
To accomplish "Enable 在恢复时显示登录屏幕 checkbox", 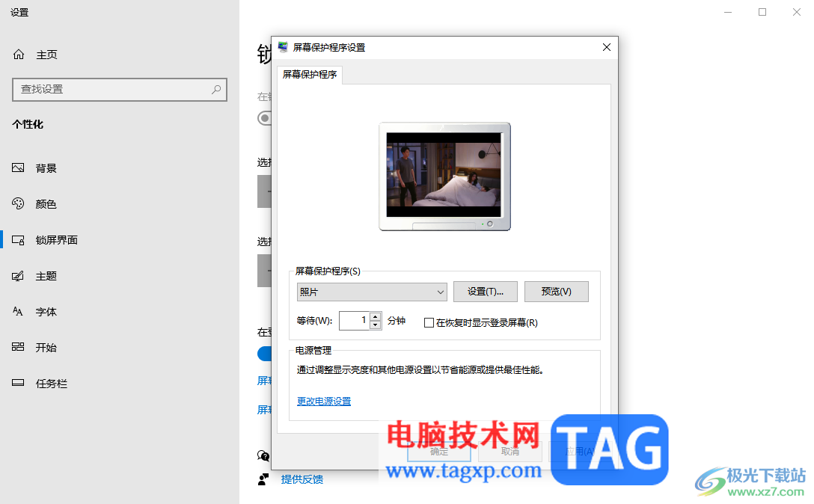I will pos(429,323).
